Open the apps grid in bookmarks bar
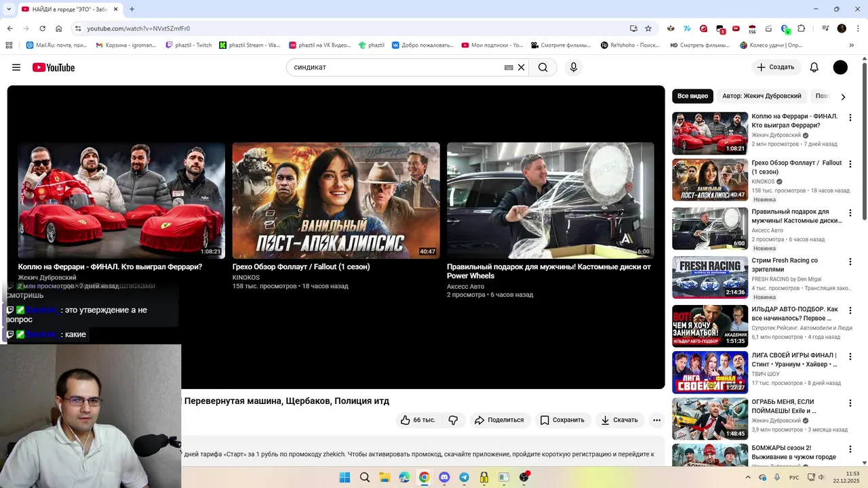 pyautogui.click(x=9, y=45)
